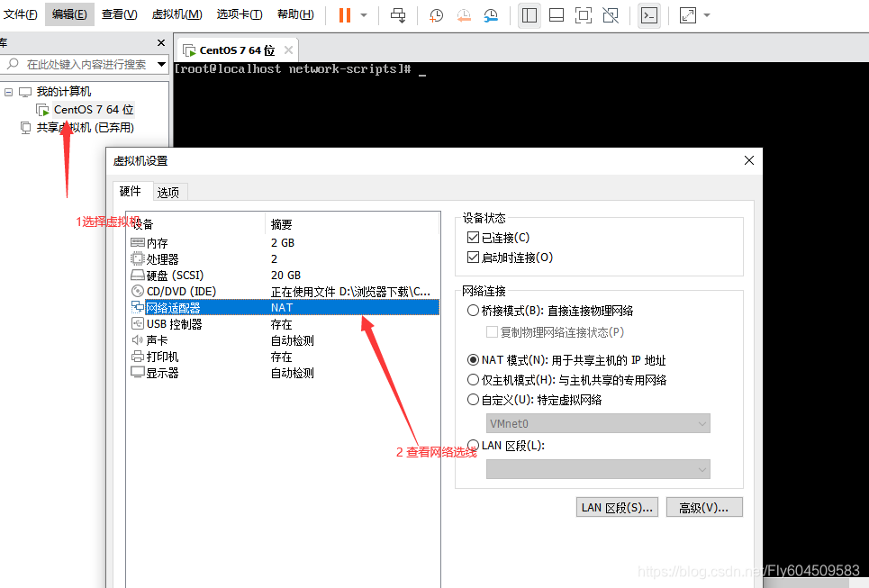
Task: Toggle the 启动时连接(O) checkbox
Action: click(x=473, y=258)
